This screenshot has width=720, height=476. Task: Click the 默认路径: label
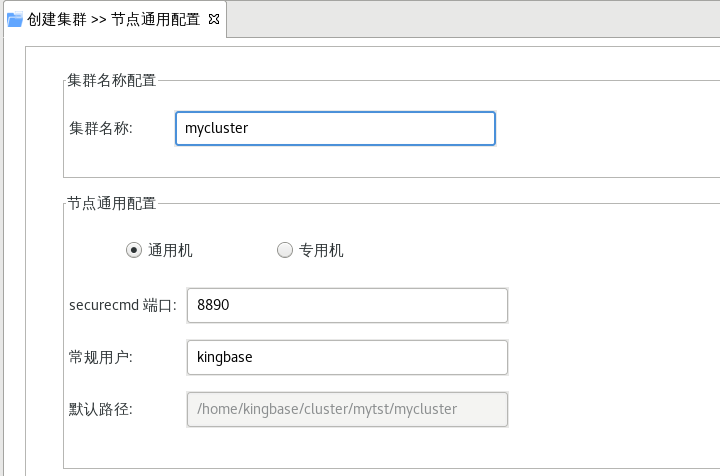[100, 409]
